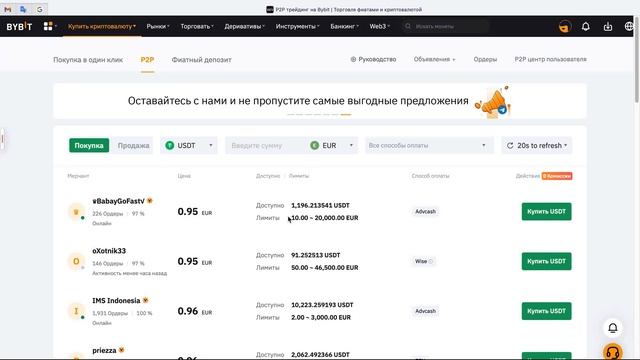Expand the Деривативы menu
The height and width of the screenshot is (360, 640).
click(x=244, y=26)
